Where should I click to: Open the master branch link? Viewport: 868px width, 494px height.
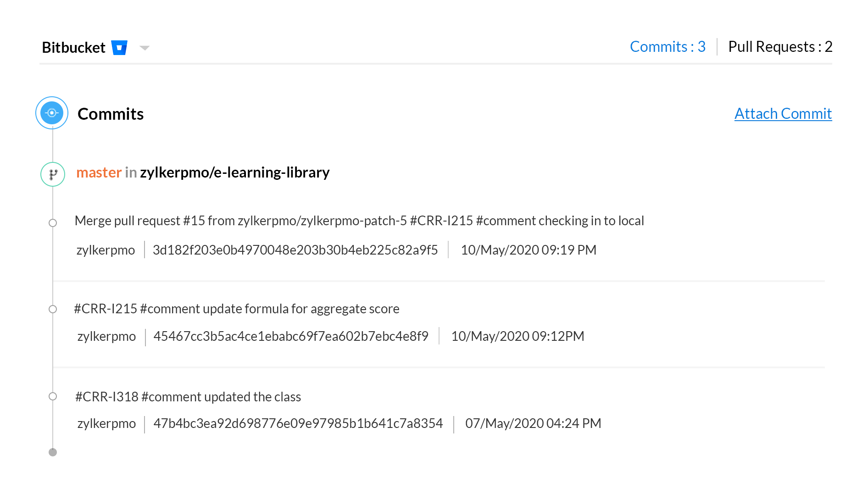click(99, 172)
